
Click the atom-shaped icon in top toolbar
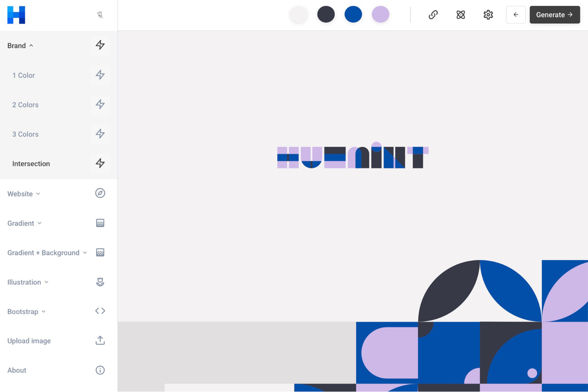point(461,15)
